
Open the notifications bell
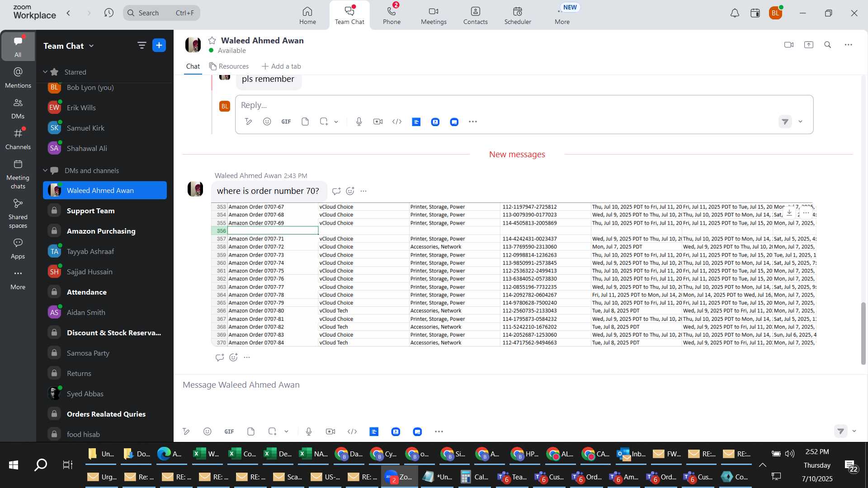[735, 13]
